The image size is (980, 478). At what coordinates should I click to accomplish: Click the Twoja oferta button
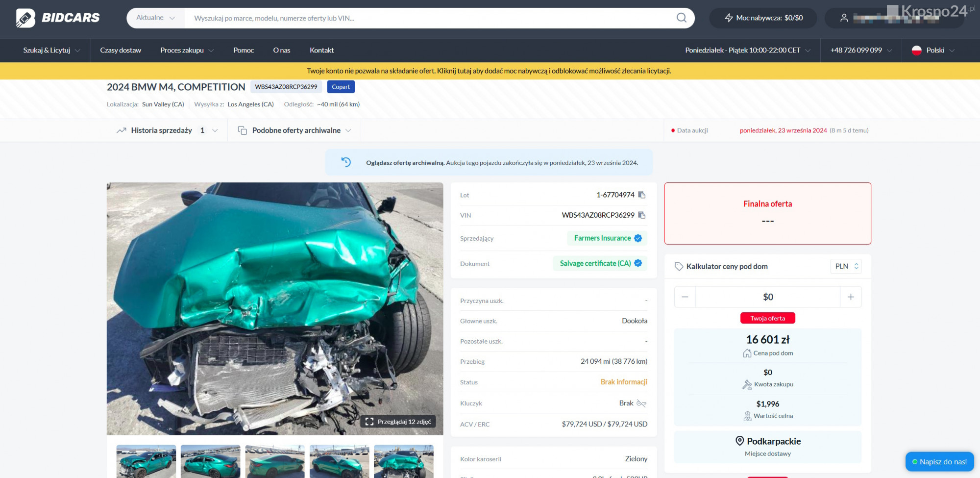tap(768, 318)
